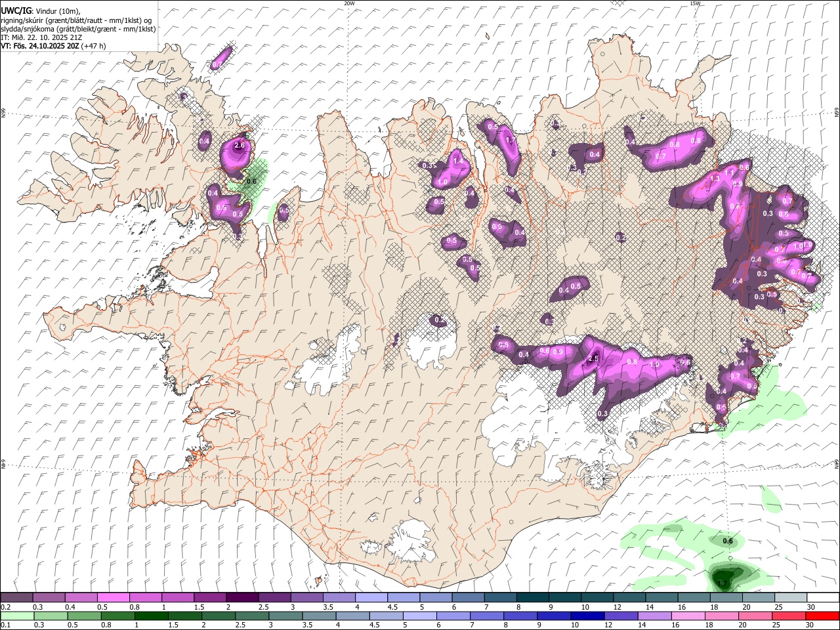Select the lavender snow swatch between 4 and 4.5

point(371,598)
